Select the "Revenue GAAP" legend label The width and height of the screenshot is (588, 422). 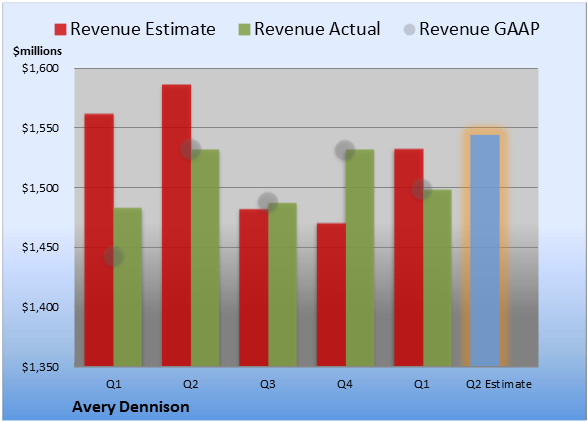[479, 29]
